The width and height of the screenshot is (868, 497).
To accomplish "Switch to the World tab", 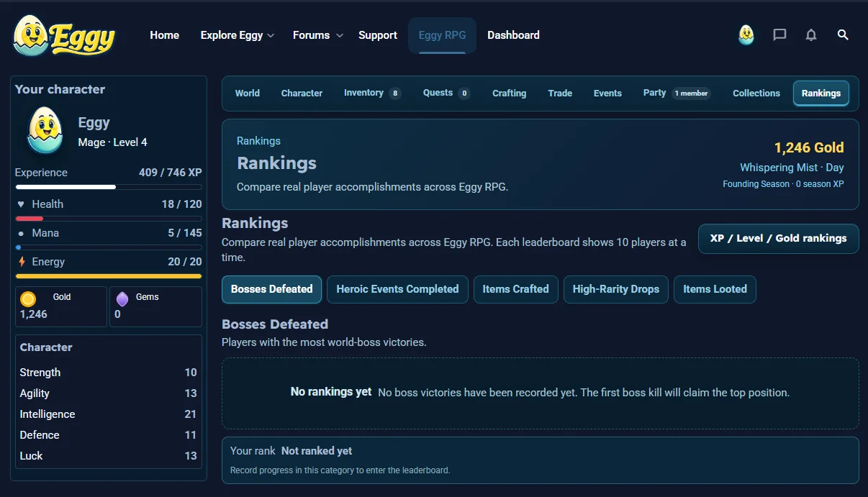I will click(248, 93).
